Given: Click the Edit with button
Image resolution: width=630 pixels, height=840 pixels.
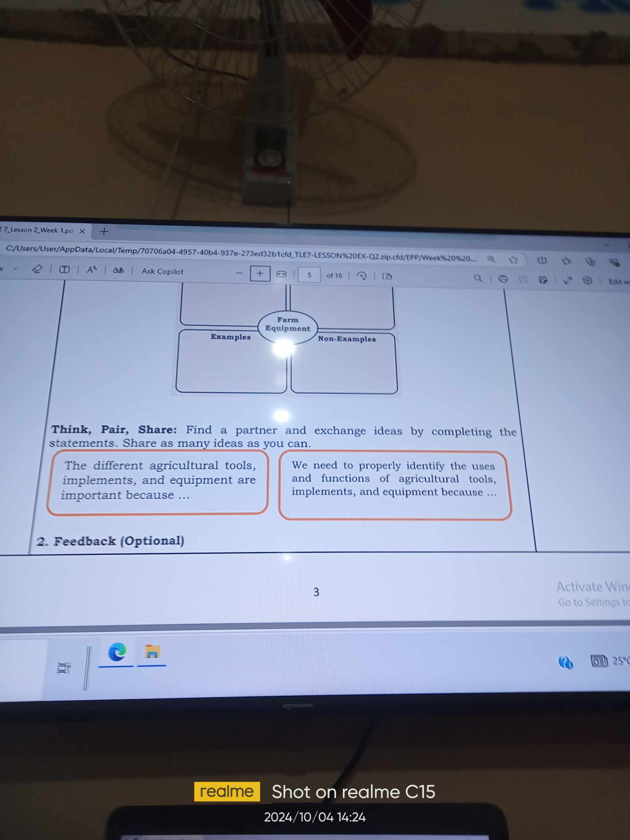Looking at the screenshot, I should pos(619,281).
